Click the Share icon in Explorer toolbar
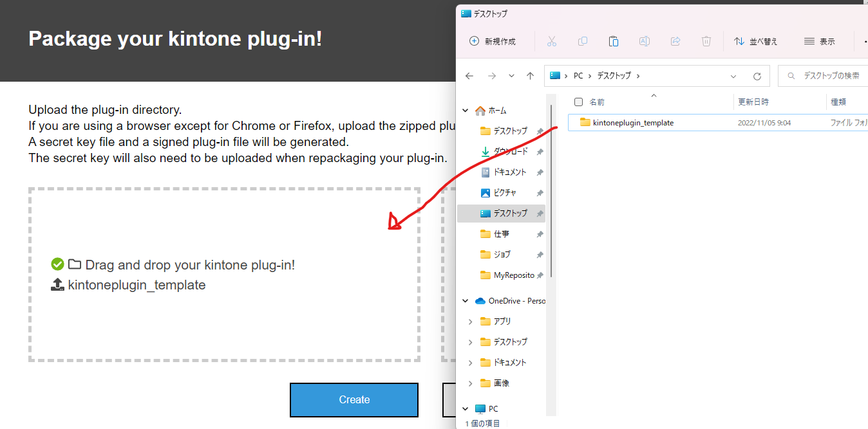The width and height of the screenshot is (868, 429). click(x=675, y=41)
